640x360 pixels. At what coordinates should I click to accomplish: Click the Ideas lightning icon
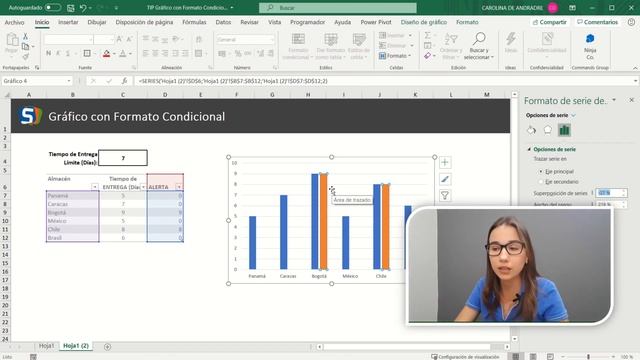coord(511,42)
